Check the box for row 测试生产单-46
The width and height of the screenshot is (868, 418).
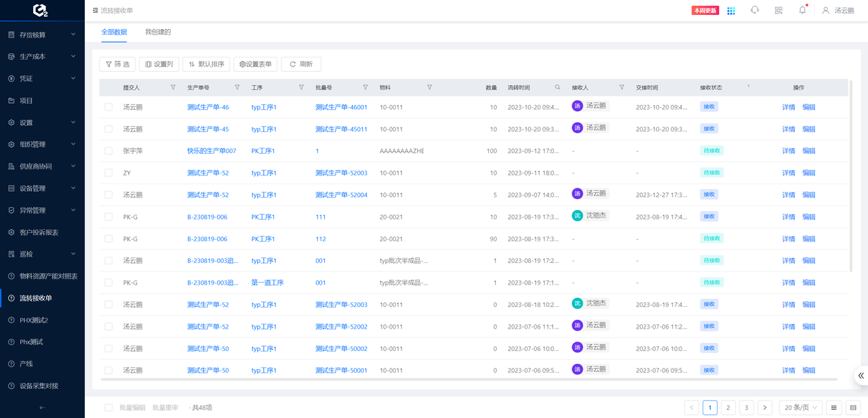(x=108, y=107)
